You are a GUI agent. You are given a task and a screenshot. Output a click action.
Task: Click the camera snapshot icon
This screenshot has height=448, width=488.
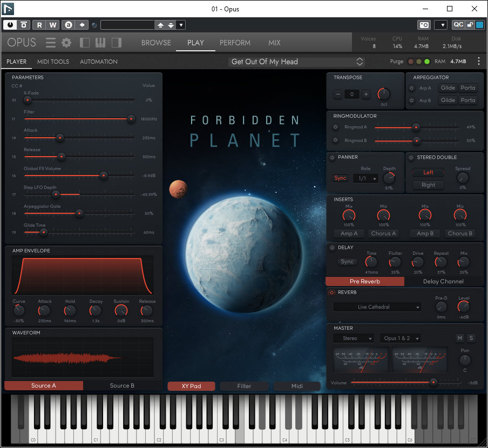point(424,25)
